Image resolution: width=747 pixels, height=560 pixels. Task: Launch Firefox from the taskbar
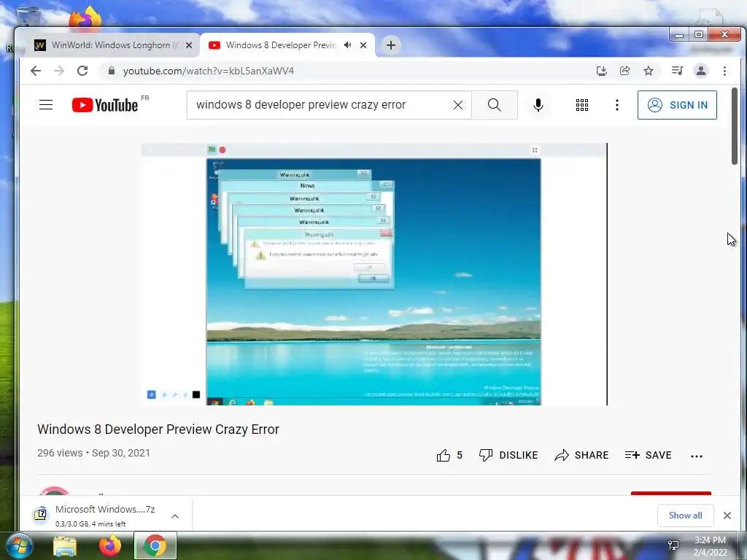[109, 545]
